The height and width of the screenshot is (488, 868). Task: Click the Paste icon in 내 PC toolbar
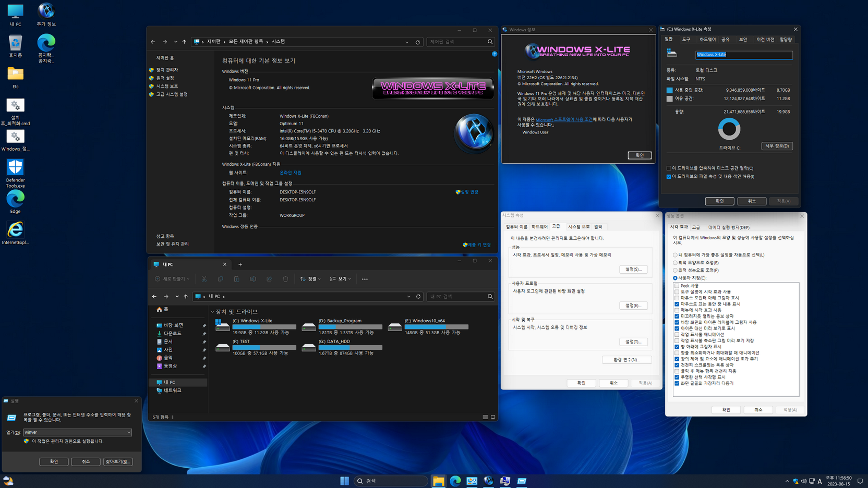pos(236,279)
